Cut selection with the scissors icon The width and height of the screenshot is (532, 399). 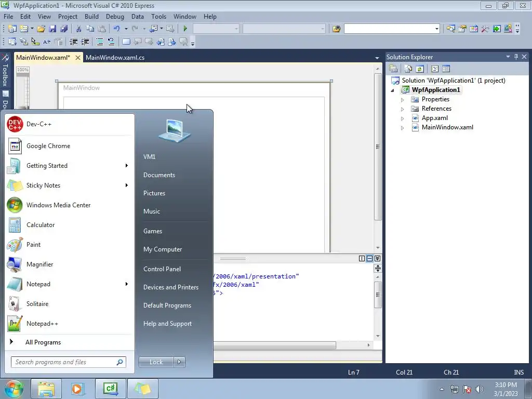[78, 29]
